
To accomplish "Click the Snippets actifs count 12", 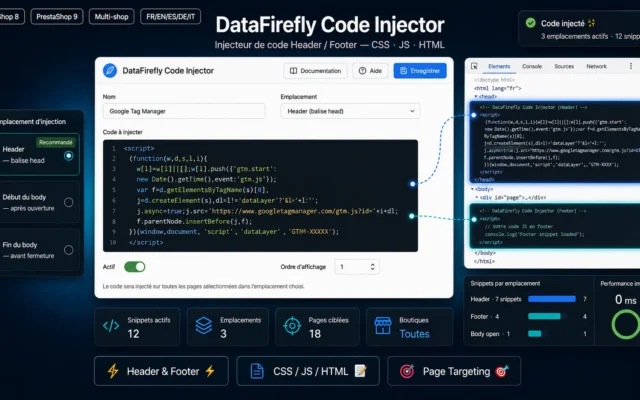I will tap(133, 334).
